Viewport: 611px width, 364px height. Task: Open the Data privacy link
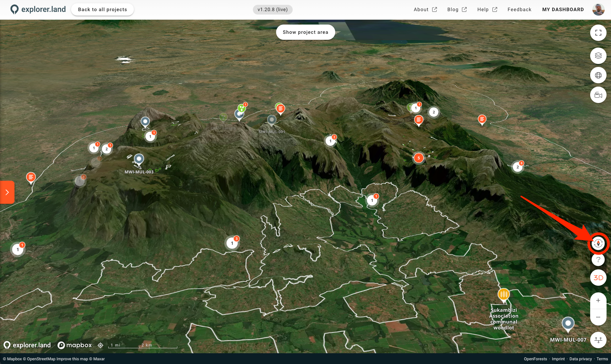pos(580,359)
